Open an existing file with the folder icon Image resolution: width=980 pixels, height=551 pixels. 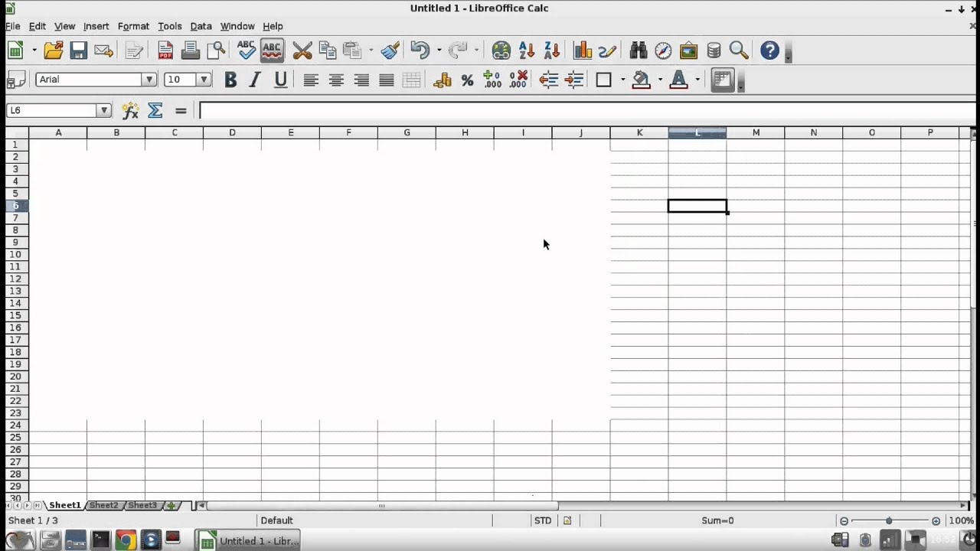click(54, 51)
